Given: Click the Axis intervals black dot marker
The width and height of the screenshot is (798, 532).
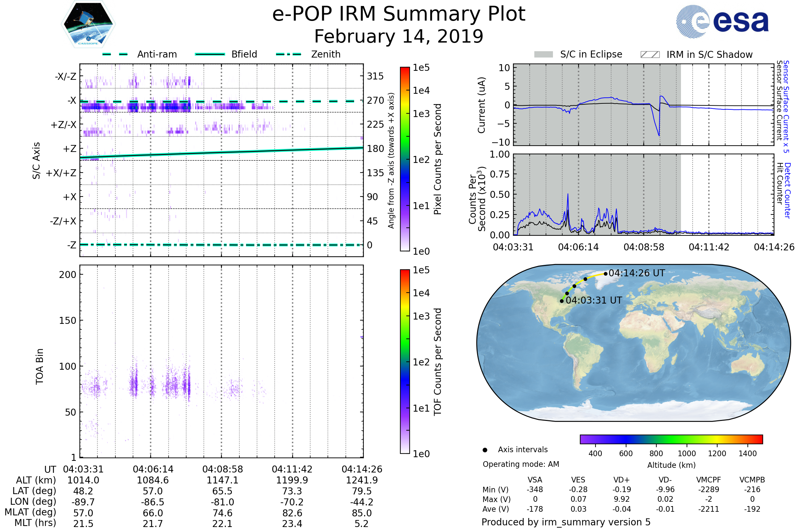Looking at the screenshot, I should [485, 450].
